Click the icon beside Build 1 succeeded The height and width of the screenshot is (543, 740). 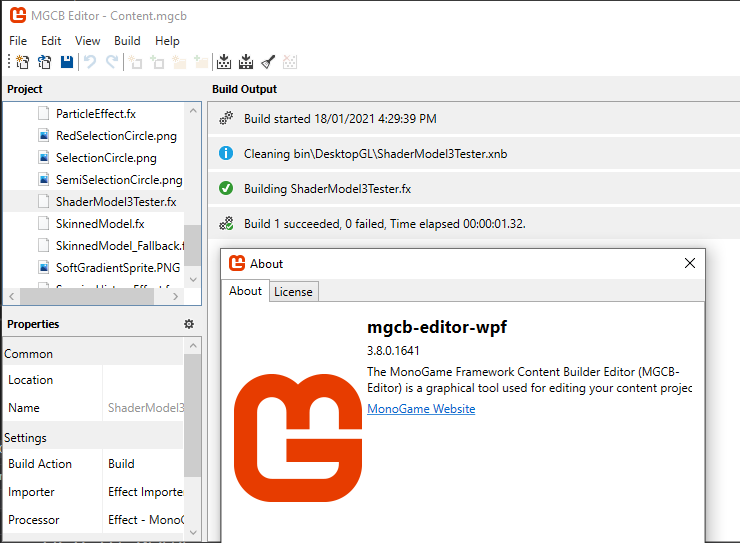[x=226, y=223]
